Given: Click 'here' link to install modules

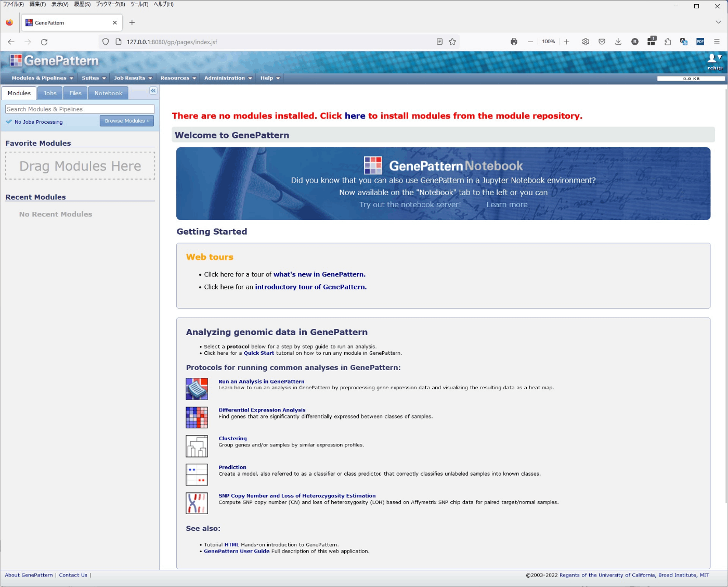Looking at the screenshot, I should pyautogui.click(x=355, y=116).
